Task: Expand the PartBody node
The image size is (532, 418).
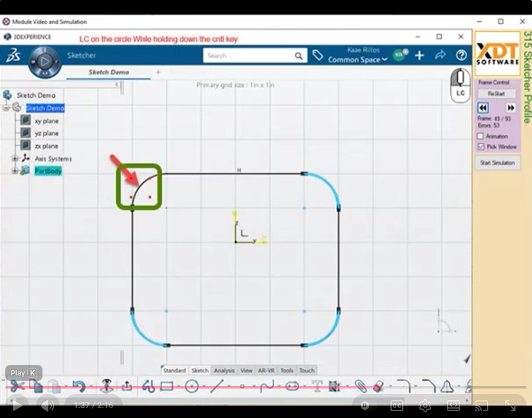Action: (15, 170)
